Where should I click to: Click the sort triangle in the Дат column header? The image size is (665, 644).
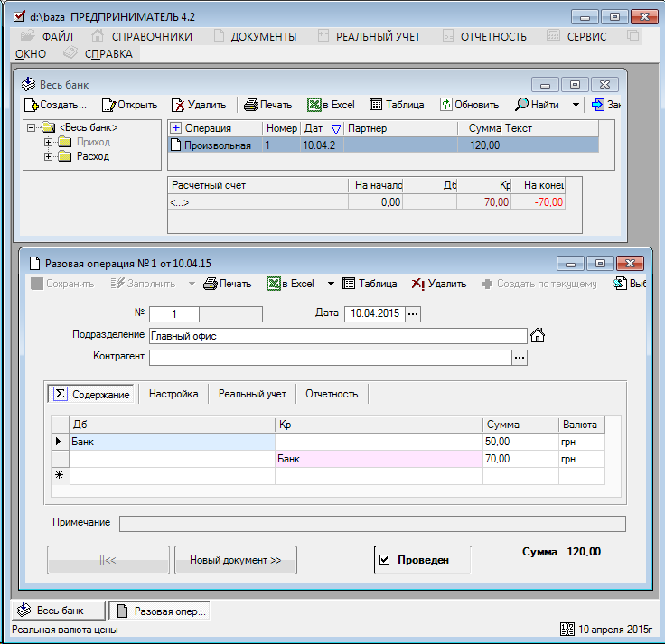(336, 129)
